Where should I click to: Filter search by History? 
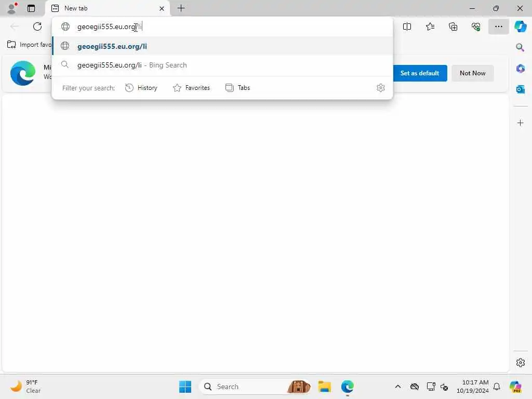pyautogui.click(x=141, y=88)
